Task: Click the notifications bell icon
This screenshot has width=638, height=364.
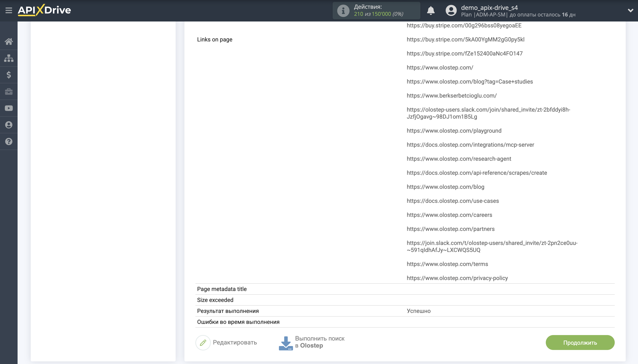Action: [431, 11]
